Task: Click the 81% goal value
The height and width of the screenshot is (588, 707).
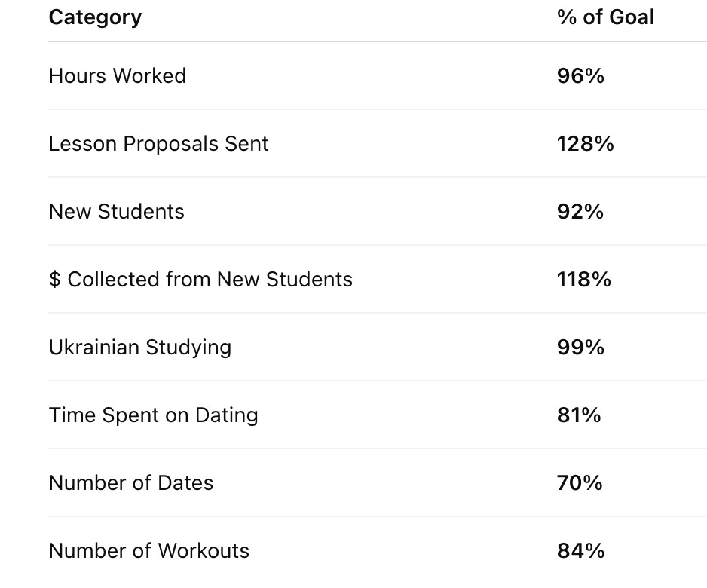Action: (579, 415)
